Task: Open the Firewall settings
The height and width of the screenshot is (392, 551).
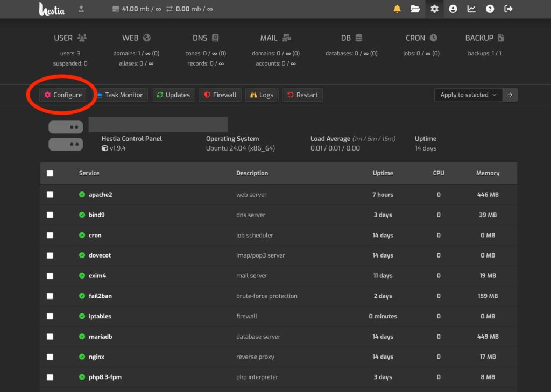Action: [220, 95]
